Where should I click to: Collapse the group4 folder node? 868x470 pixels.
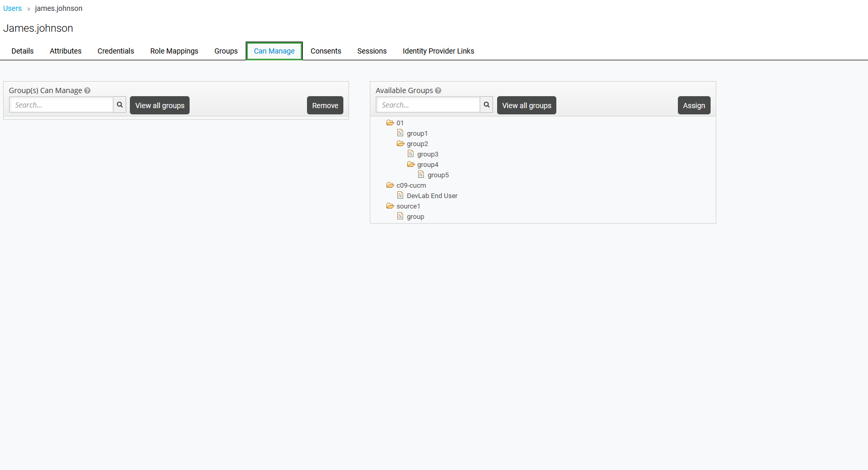411,164
